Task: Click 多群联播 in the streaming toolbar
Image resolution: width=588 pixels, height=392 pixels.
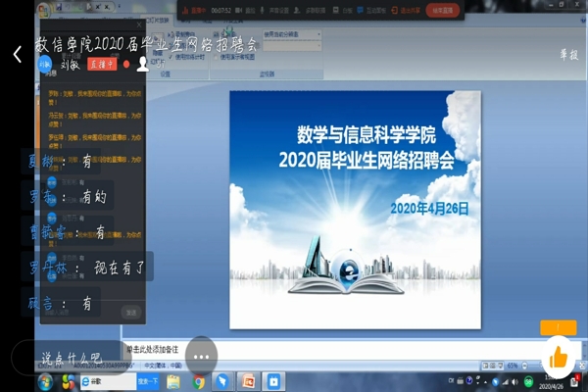Action: pyautogui.click(x=310, y=11)
